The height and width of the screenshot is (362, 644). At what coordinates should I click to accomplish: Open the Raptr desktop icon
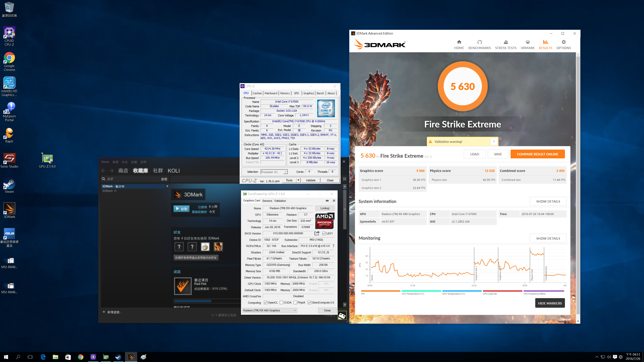pyautogui.click(x=9, y=135)
